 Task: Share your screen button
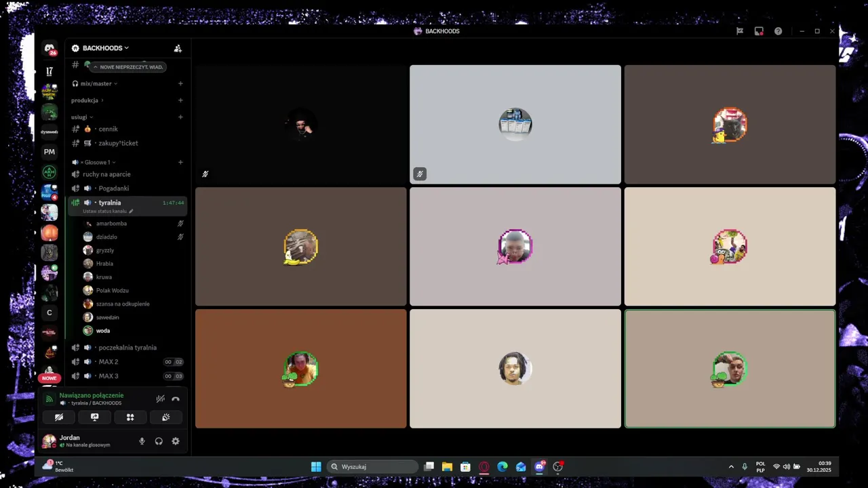(94, 418)
